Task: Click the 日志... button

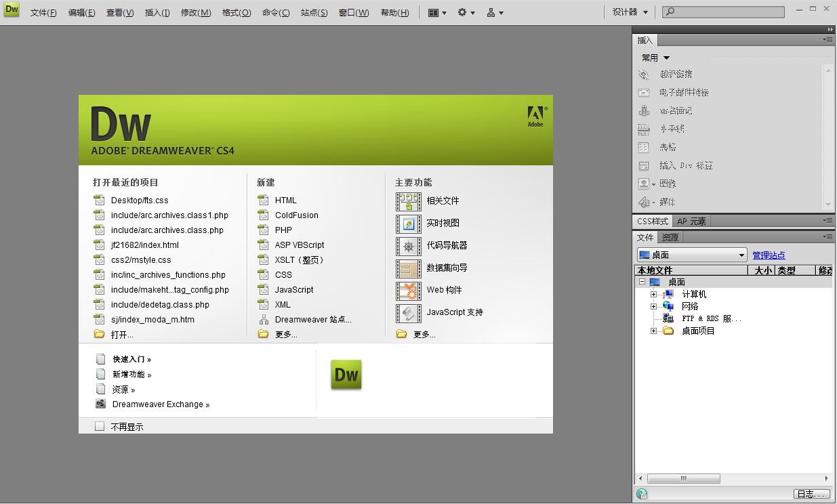Action: click(x=811, y=494)
